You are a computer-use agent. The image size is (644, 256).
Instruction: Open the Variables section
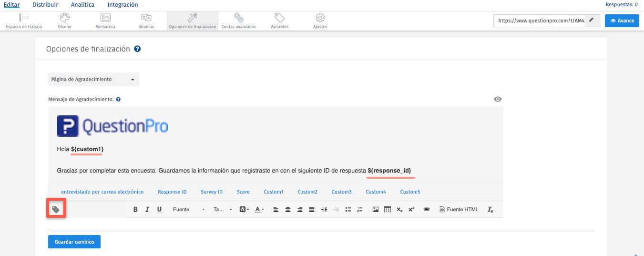[279, 21]
